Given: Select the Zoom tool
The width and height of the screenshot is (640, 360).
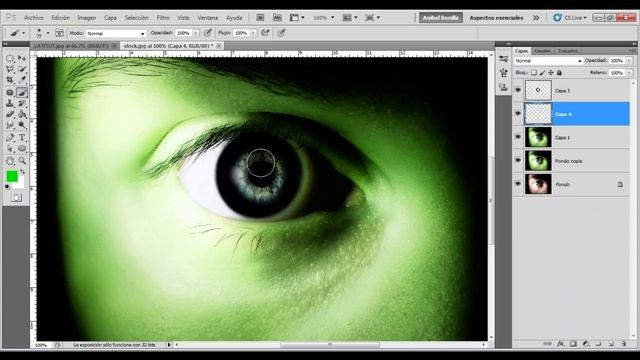Looking at the screenshot, I should pyautogui.click(x=22, y=161).
